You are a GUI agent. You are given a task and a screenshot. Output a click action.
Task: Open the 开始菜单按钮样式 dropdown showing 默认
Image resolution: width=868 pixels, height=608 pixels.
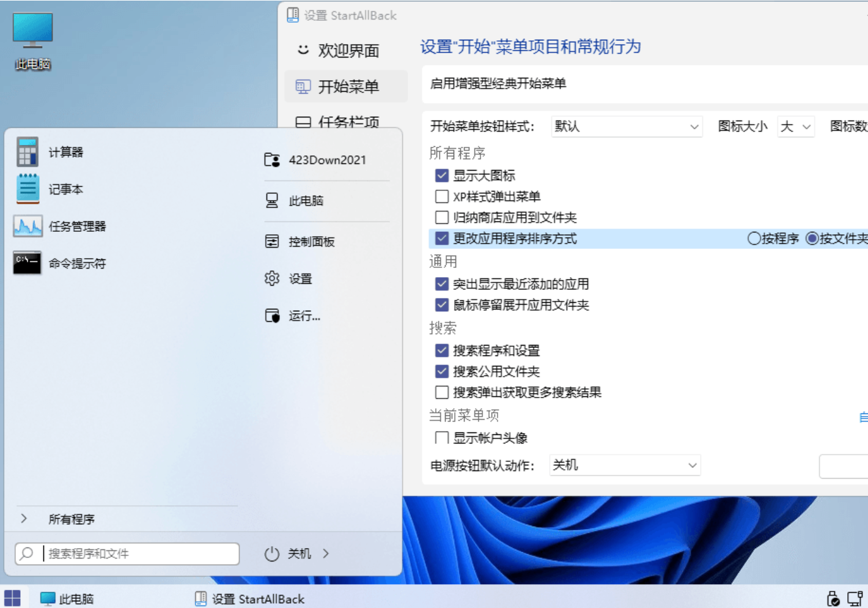coord(627,127)
